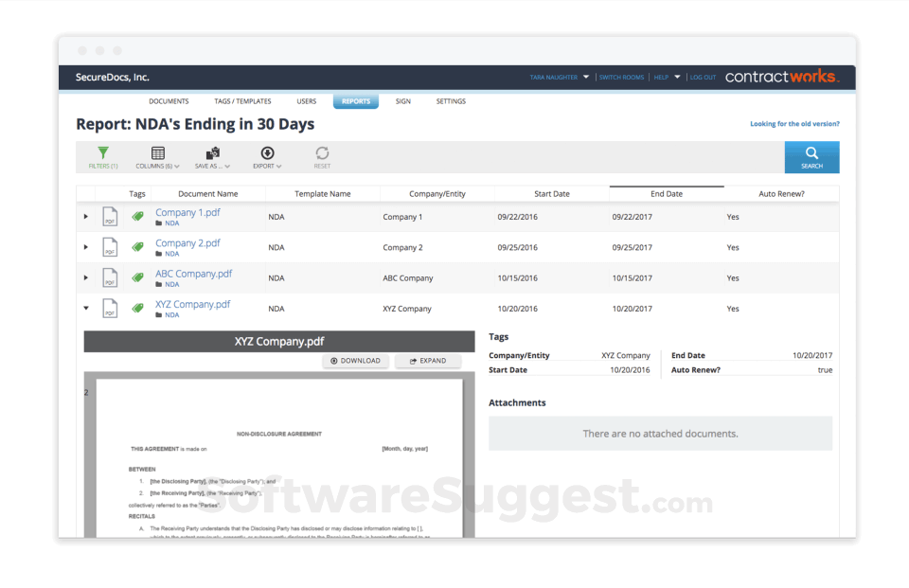This screenshot has width=909, height=588.
Task: Open the old version via the link
Action: tap(793, 123)
